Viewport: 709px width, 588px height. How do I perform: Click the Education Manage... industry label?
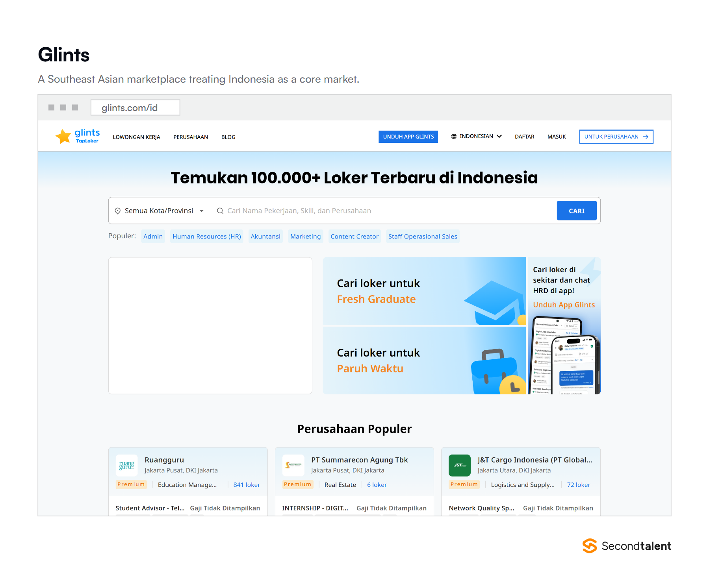point(187,485)
